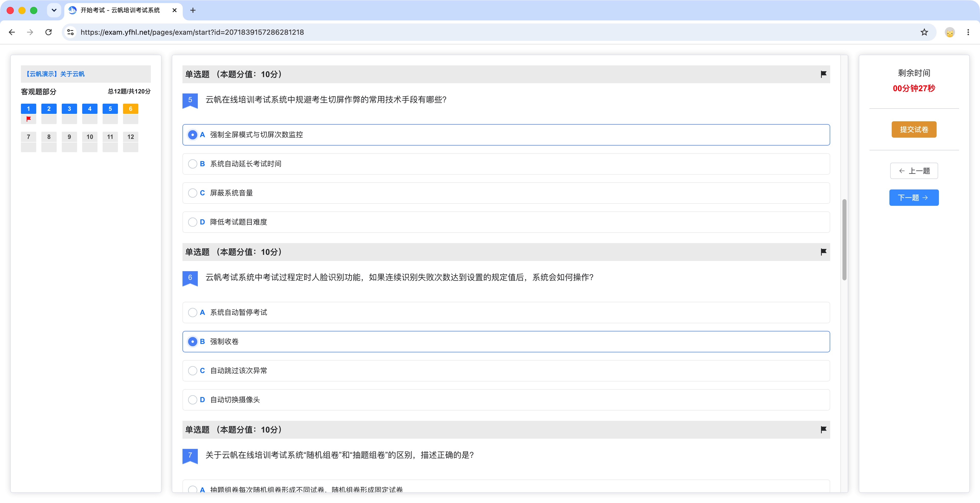Image resolution: width=980 pixels, height=503 pixels.
Task: Click the question list vertical scrollbar
Action: [844, 240]
